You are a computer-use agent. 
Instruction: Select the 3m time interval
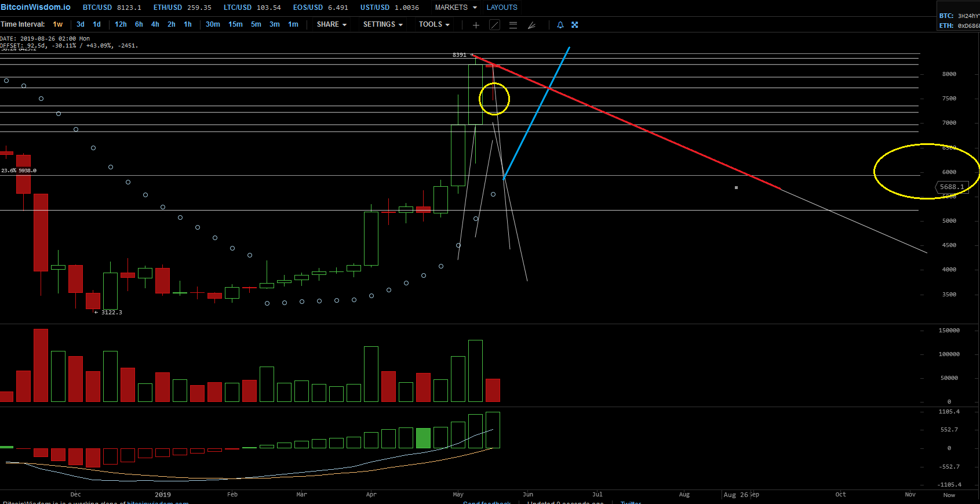[x=275, y=24]
